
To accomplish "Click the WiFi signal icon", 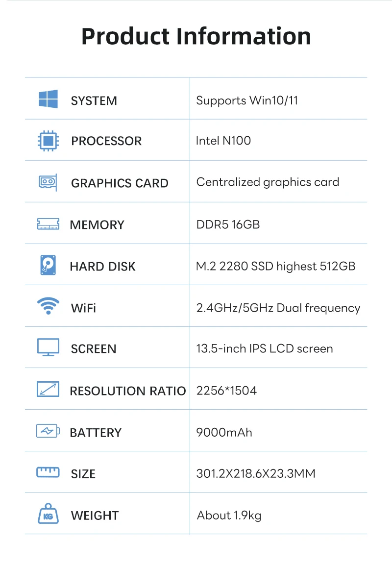I will [x=48, y=306].
